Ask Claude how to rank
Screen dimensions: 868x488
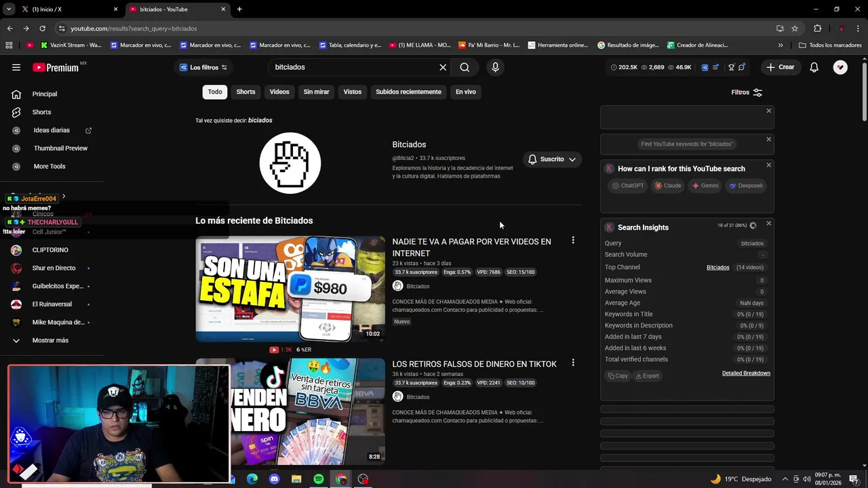(667, 186)
